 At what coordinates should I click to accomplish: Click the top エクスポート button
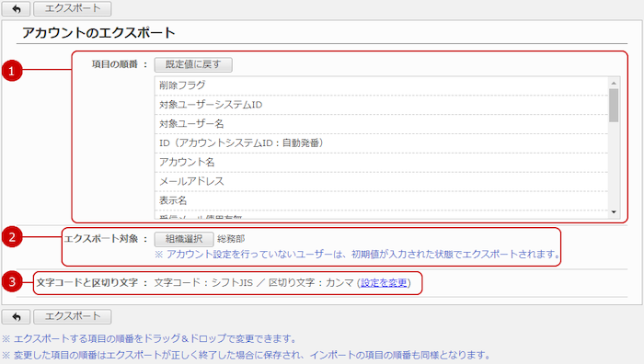(x=73, y=8)
